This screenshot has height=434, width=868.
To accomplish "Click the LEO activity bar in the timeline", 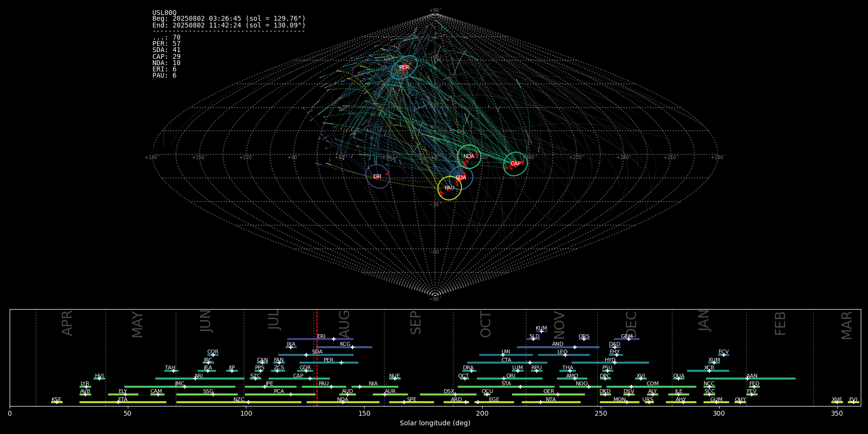I will point(564,355).
